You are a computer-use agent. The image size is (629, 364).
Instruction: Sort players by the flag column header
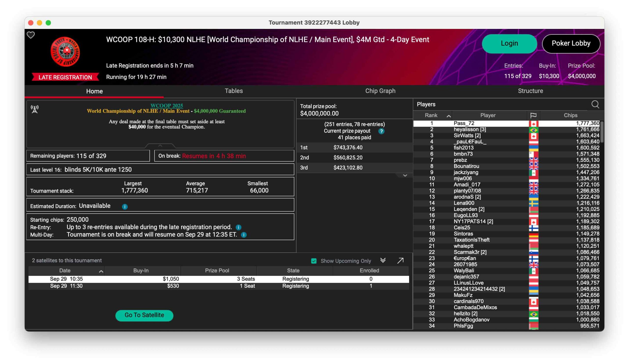coord(533,115)
